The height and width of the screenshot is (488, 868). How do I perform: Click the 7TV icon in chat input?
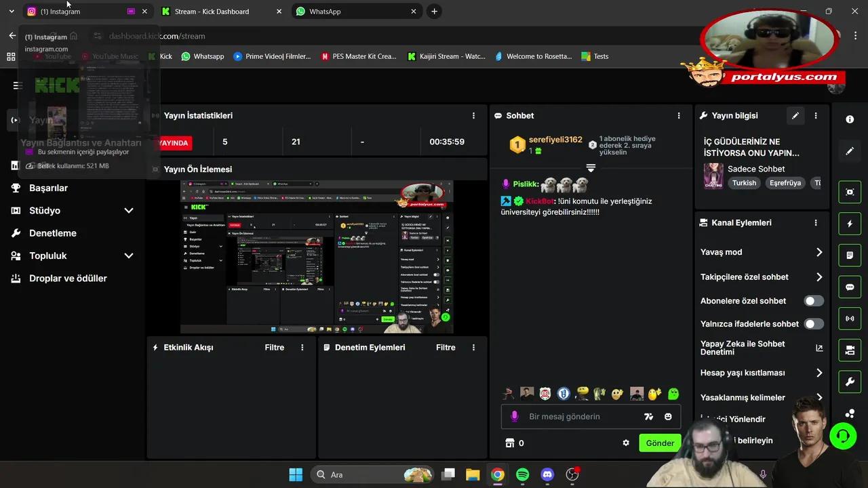click(649, 417)
